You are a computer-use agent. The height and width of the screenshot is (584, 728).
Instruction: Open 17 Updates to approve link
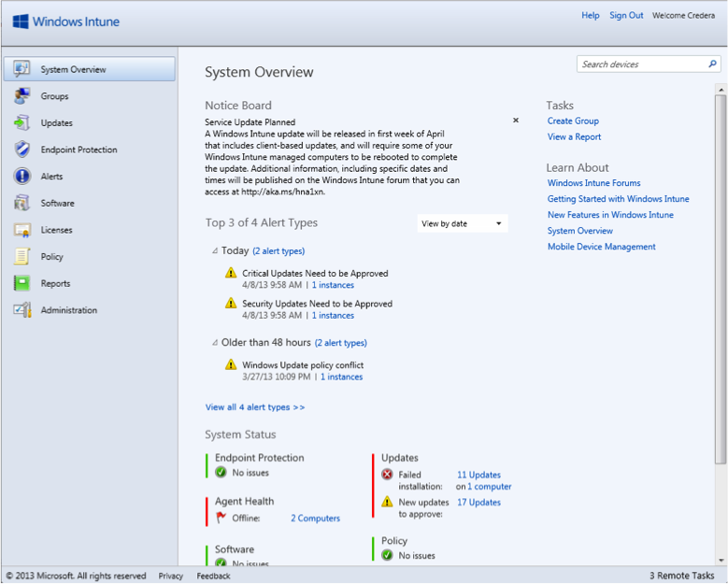point(478,503)
